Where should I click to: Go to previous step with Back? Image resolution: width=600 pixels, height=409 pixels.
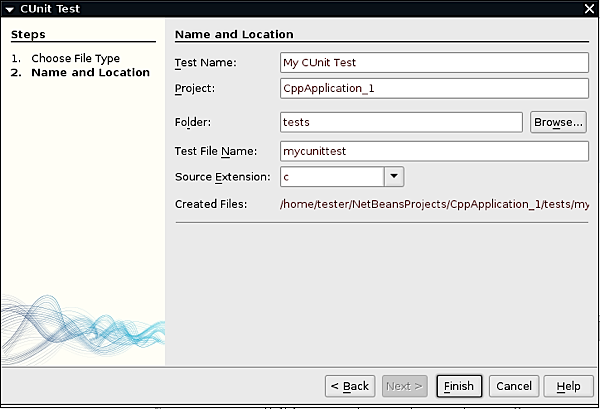(349, 386)
